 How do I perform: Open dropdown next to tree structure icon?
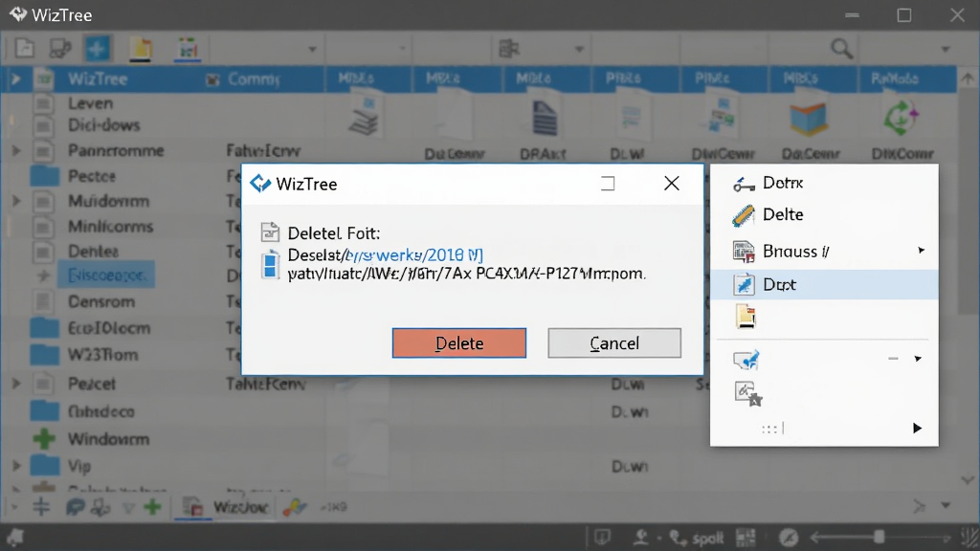579,50
